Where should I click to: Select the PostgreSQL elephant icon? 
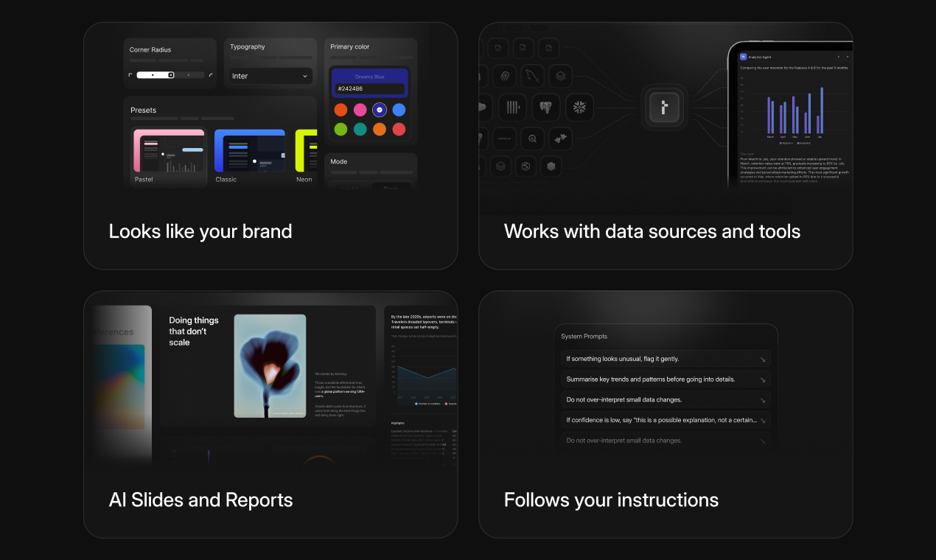547,108
